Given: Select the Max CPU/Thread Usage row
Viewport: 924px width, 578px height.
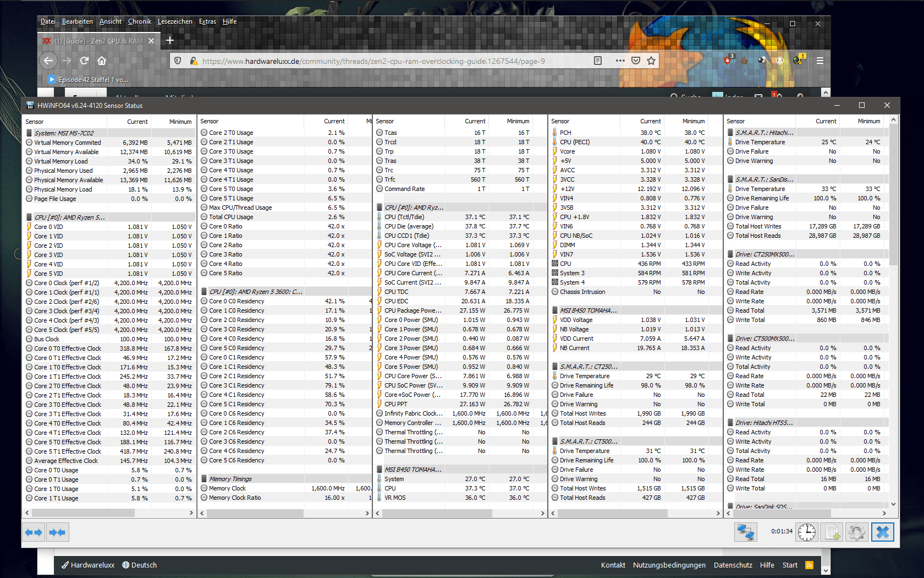Looking at the screenshot, I should point(285,208).
